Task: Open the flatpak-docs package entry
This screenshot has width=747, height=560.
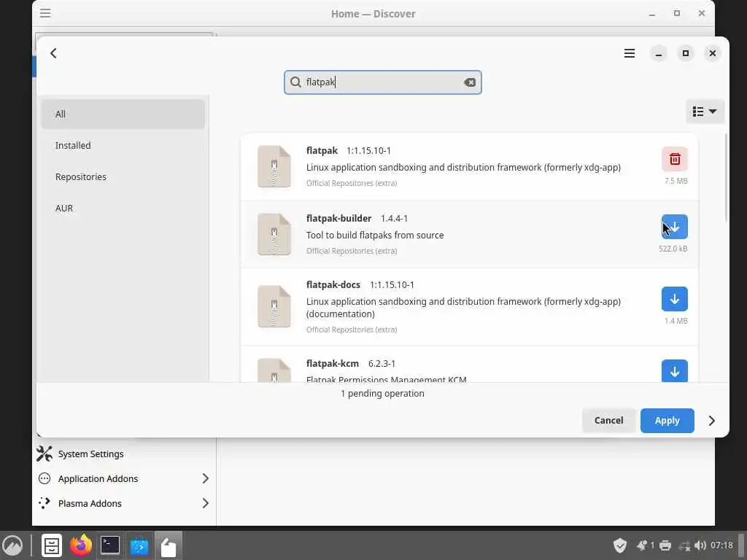Action: 469,307
